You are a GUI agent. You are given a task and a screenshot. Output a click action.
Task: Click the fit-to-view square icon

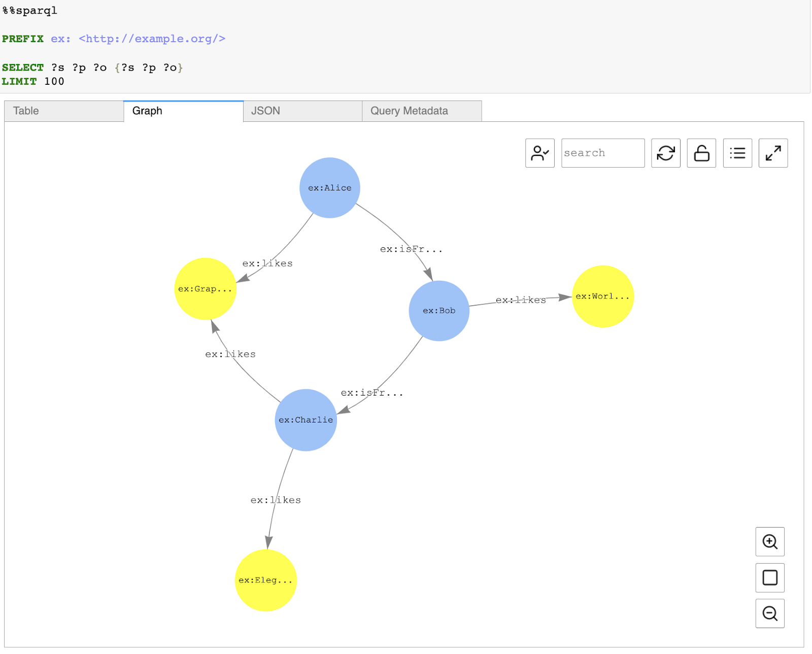770,578
